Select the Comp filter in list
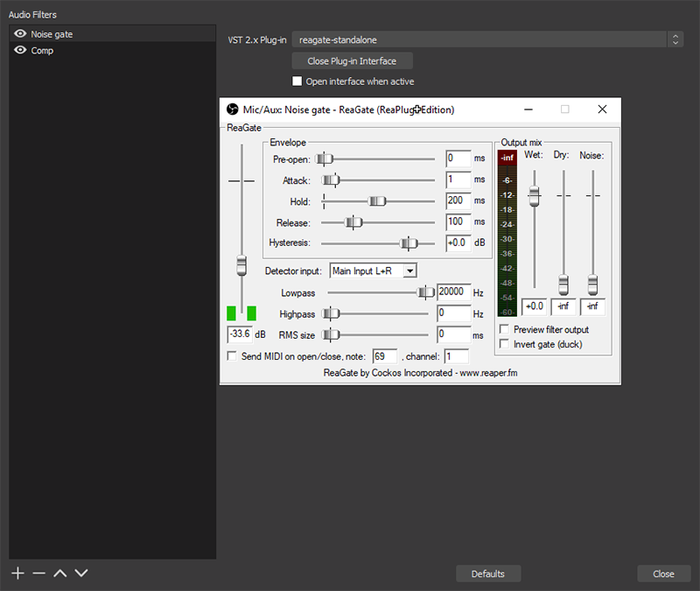 (42, 51)
